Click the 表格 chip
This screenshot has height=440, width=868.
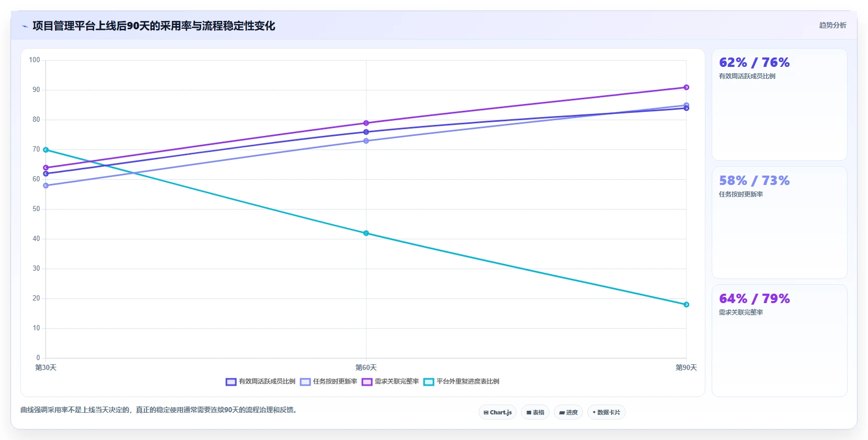point(535,412)
